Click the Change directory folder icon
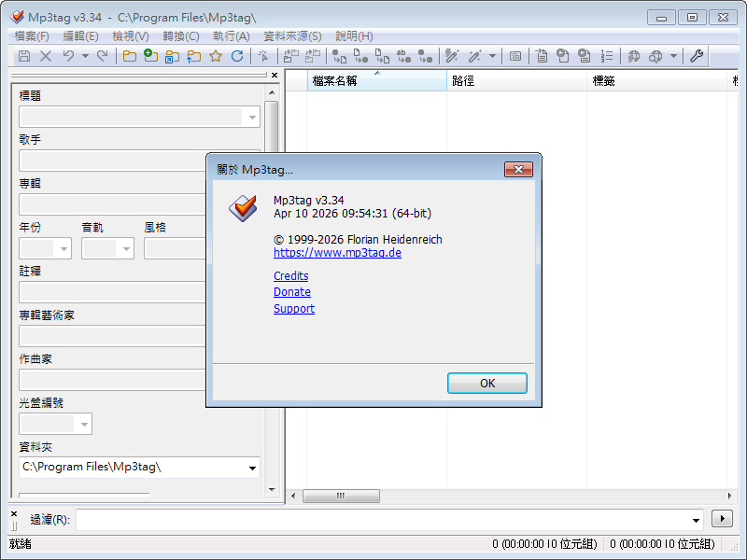 pos(130,56)
